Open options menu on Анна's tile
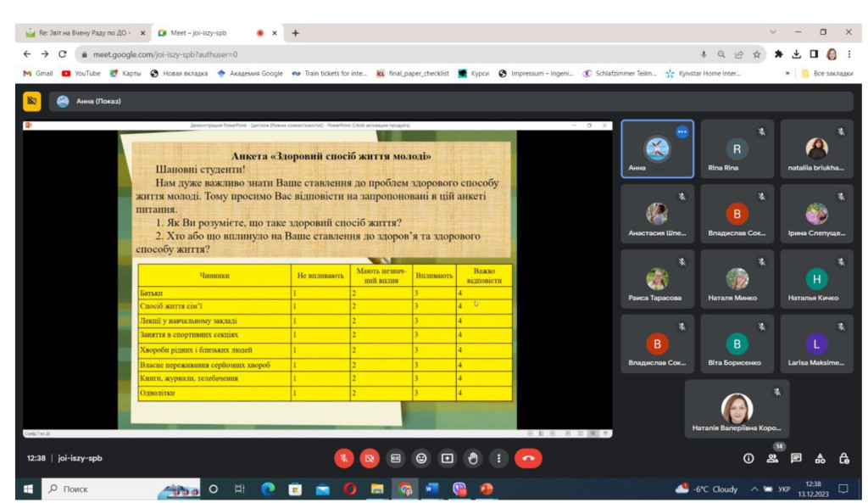 [x=682, y=131]
